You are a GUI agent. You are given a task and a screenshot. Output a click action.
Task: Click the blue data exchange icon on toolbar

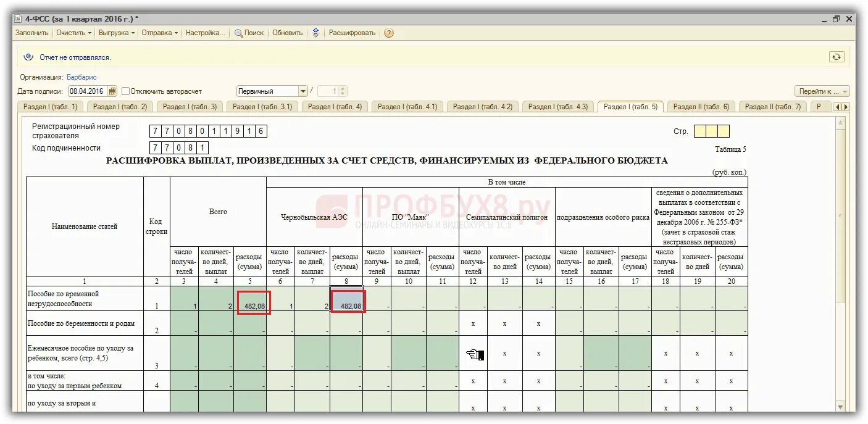click(x=316, y=33)
